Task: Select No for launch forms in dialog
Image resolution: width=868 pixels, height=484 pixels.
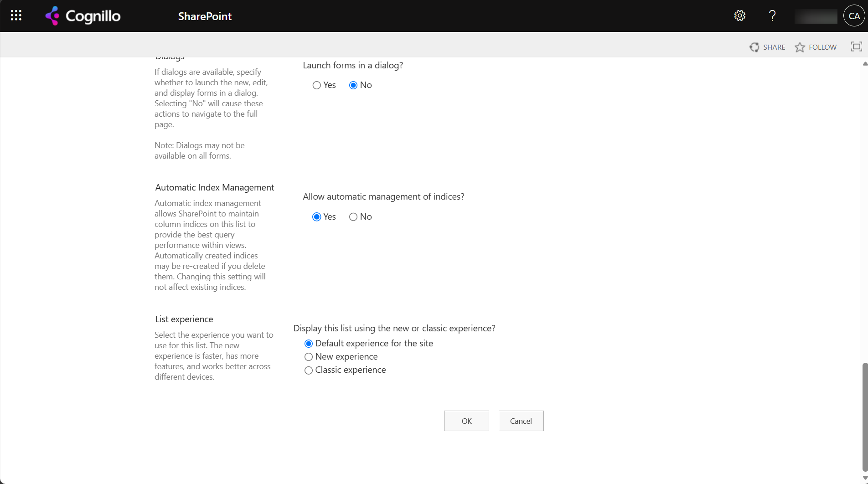Action: [353, 85]
